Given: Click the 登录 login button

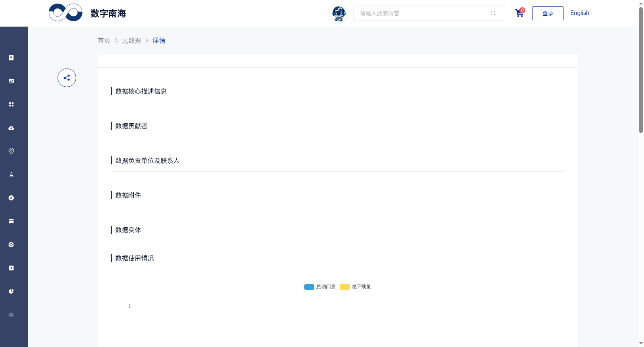Looking at the screenshot, I should click(548, 13).
